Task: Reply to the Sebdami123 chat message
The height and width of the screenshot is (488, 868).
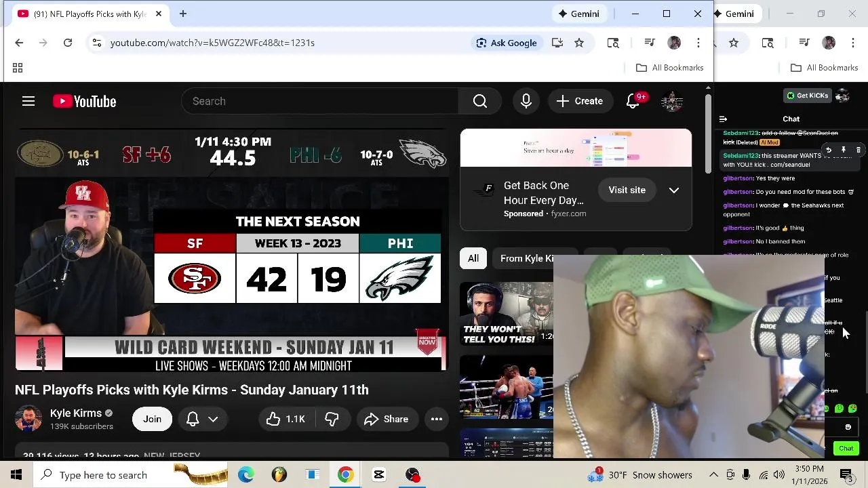Action: tap(828, 150)
